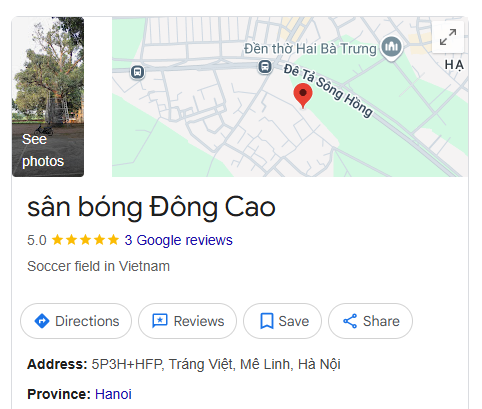Click the 5.0 rating number
482x409 pixels.
tap(37, 240)
